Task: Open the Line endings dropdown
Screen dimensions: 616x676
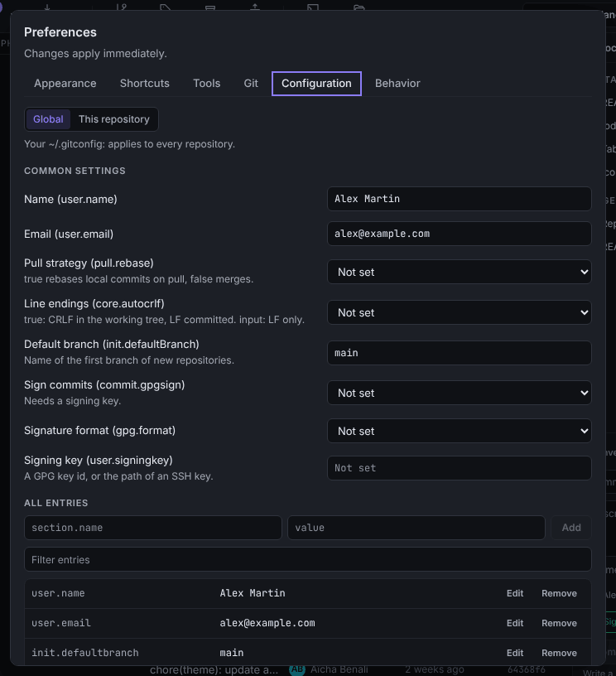Action: click(x=460, y=312)
